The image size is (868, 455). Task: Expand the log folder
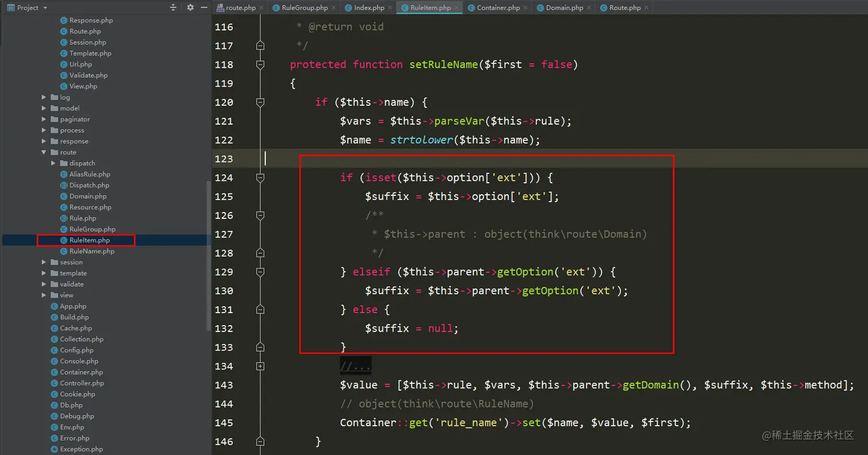pyautogui.click(x=44, y=97)
